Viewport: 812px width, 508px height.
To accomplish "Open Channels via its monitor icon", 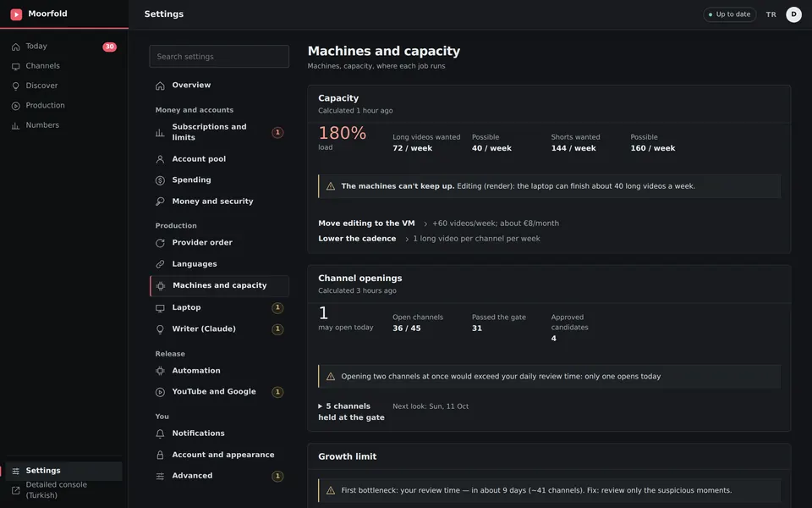I will pyautogui.click(x=15, y=66).
